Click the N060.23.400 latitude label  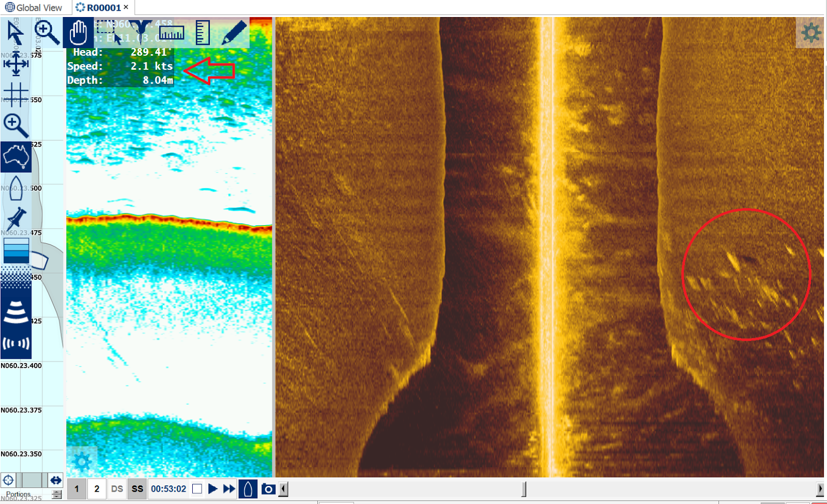point(21,366)
